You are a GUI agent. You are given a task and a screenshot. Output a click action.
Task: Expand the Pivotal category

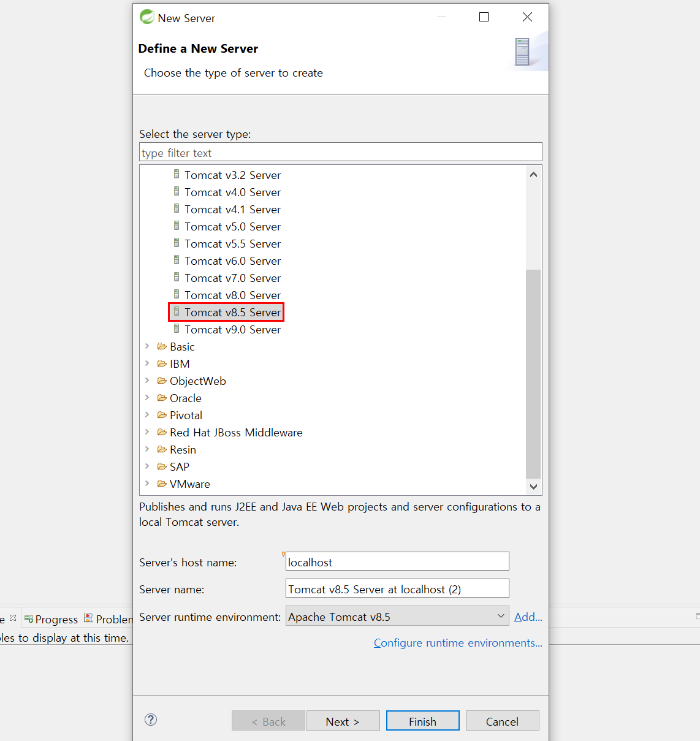[147, 415]
